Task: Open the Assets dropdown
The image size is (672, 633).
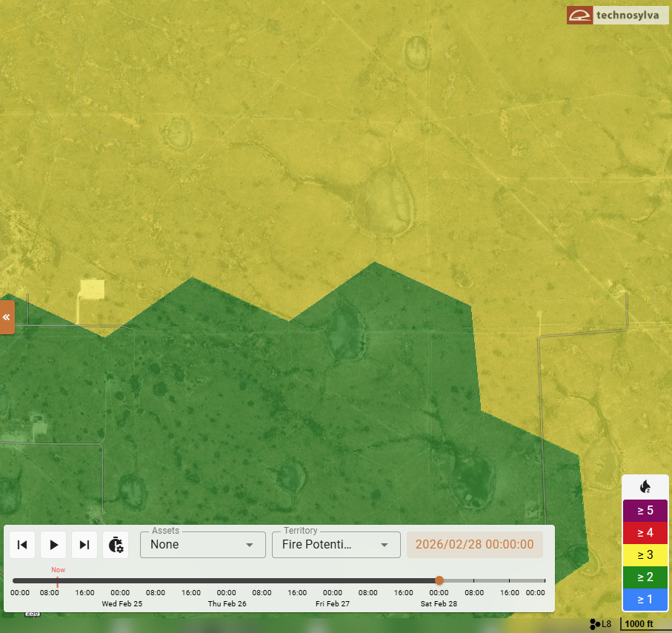Action: (202, 545)
